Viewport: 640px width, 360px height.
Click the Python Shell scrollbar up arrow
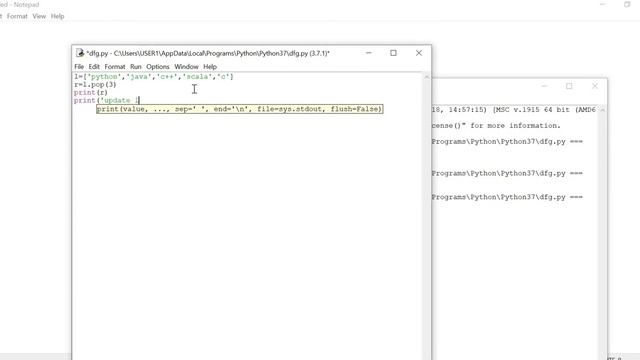pos(602,110)
